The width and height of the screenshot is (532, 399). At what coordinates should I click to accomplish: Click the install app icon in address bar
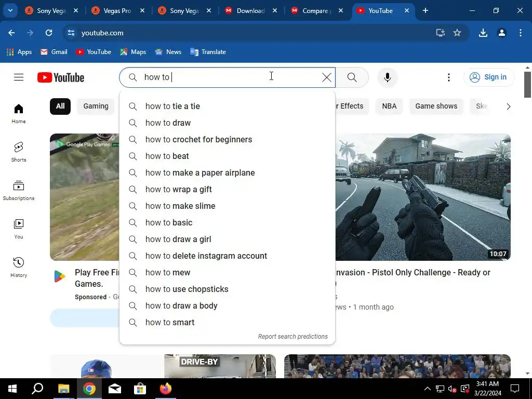tap(440, 33)
